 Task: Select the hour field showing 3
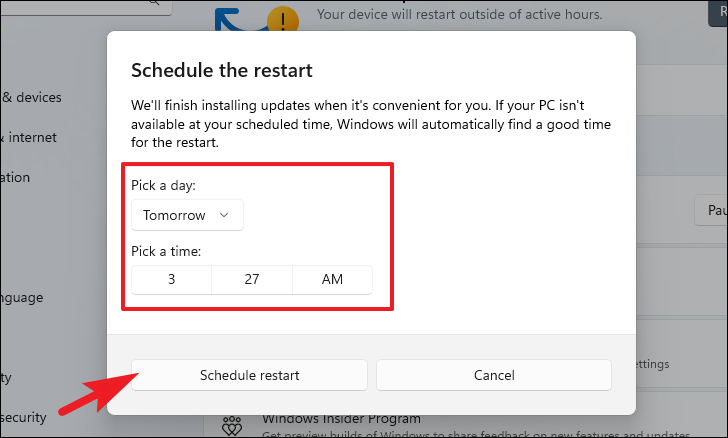pos(171,280)
